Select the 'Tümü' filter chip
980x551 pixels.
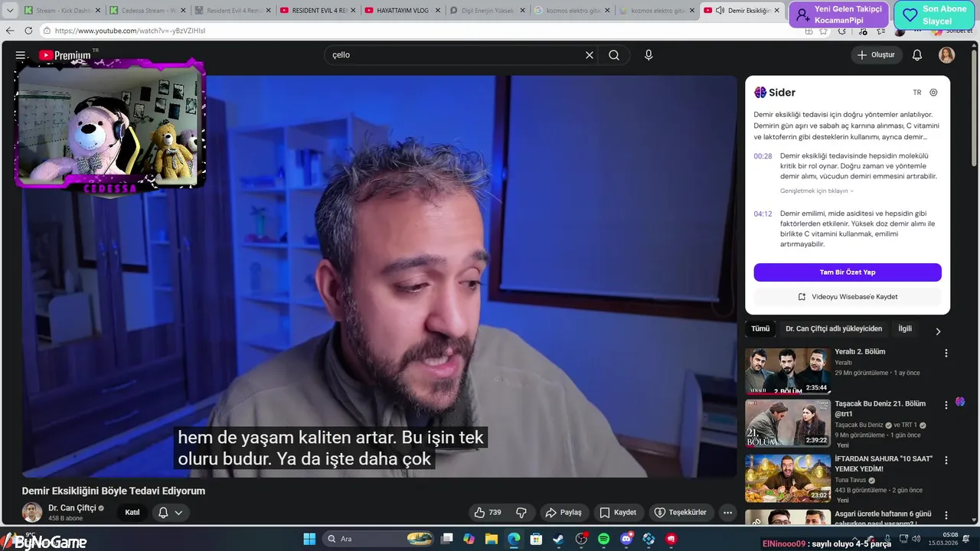click(760, 329)
